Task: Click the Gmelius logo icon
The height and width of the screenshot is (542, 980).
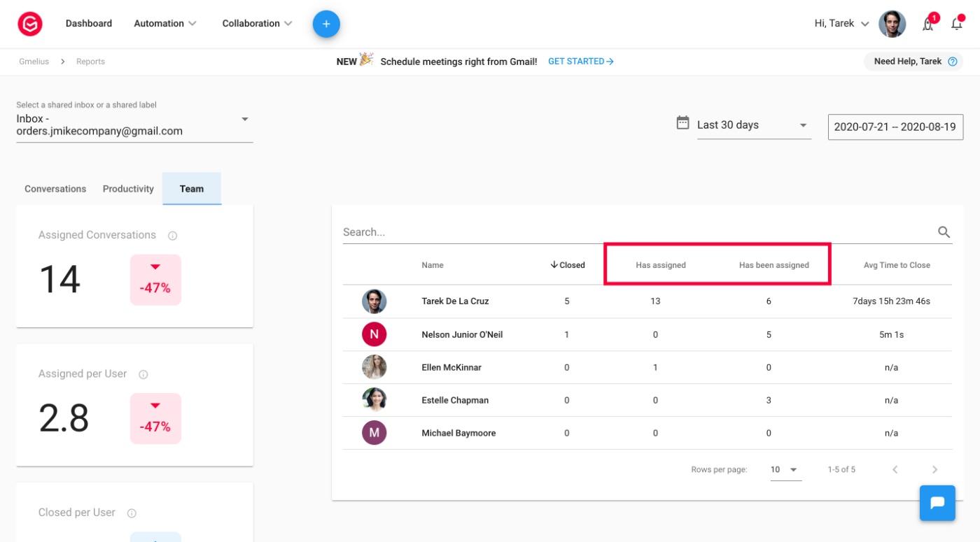Action: 30,24
